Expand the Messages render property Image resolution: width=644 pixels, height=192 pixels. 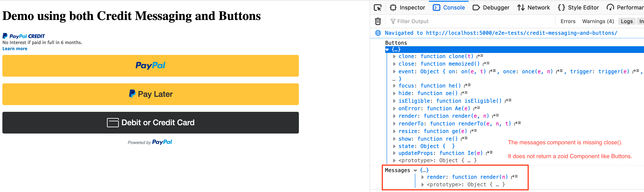click(422, 177)
